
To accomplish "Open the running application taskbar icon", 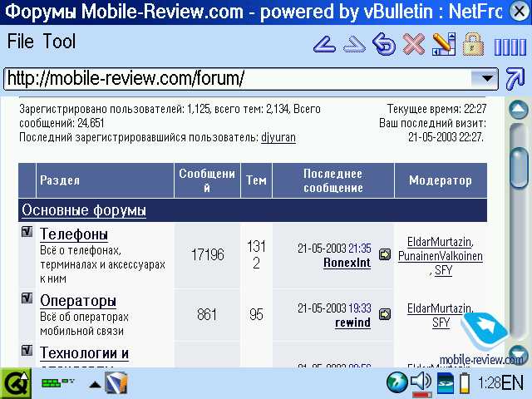I will point(116,383).
